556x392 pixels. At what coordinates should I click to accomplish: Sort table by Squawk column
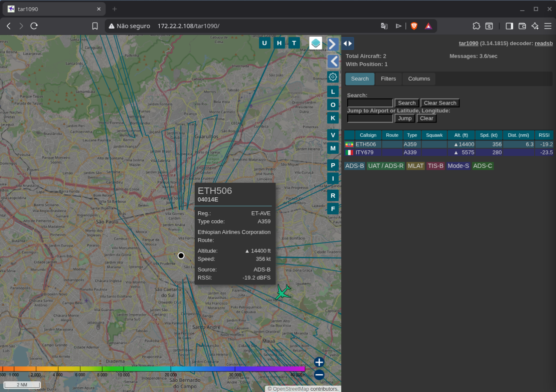pyautogui.click(x=434, y=135)
